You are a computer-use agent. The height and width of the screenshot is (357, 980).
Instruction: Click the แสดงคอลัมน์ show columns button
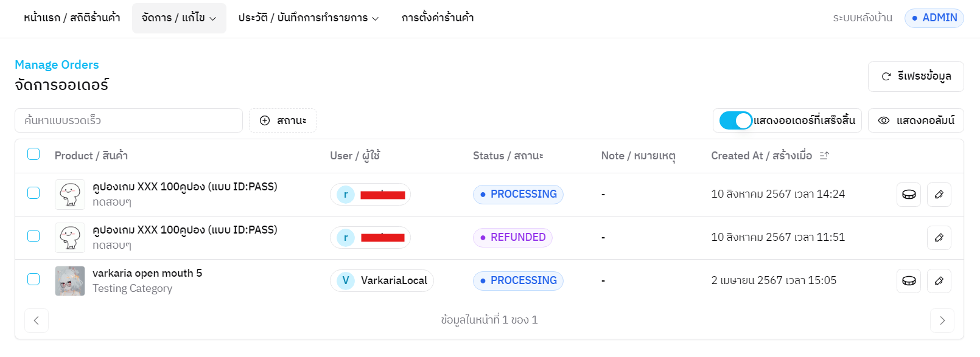click(x=915, y=120)
